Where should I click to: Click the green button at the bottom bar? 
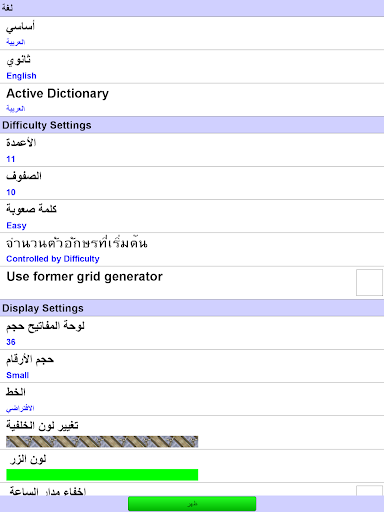(192, 504)
